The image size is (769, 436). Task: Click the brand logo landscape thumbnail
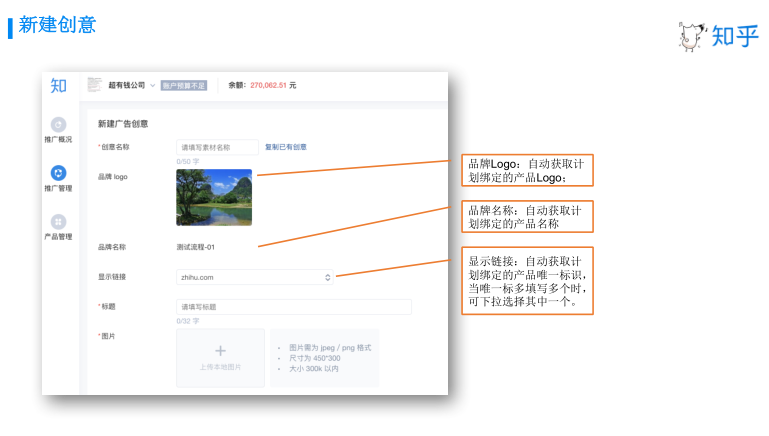214,197
